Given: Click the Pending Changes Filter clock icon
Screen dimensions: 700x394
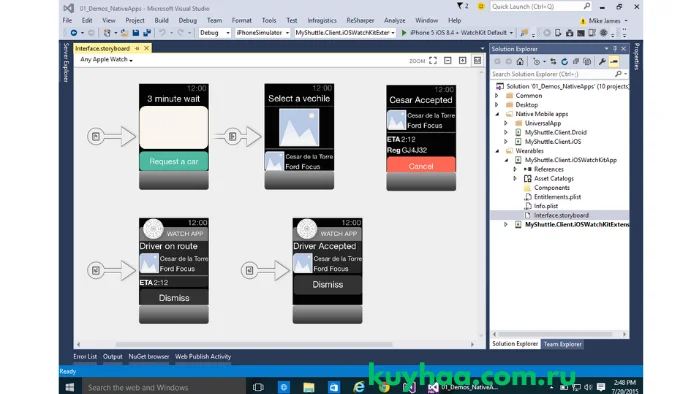Looking at the screenshot, I should pyautogui.click(x=536, y=62).
